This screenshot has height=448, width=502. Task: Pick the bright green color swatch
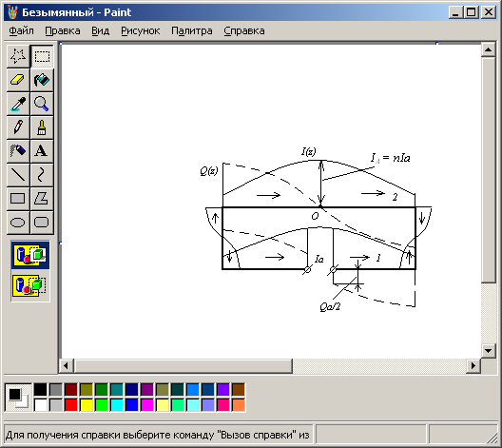(x=102, y=405)
